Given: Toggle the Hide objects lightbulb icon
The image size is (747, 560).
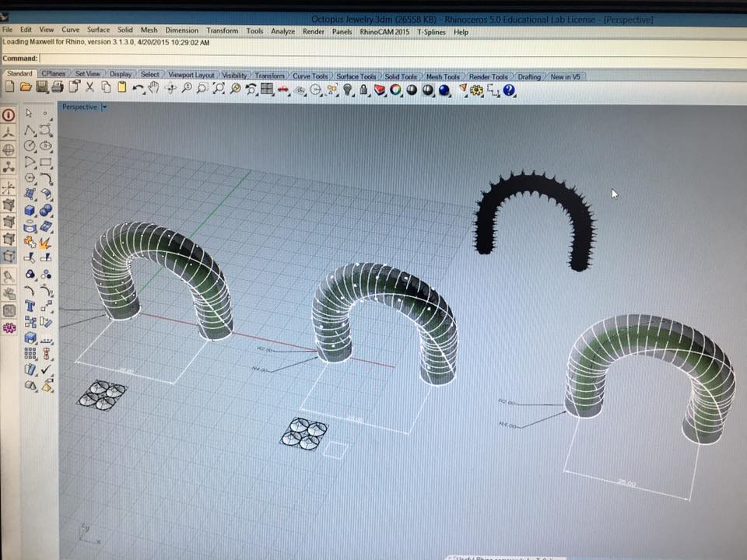Looking at the screenshot, I should [348, 90].
